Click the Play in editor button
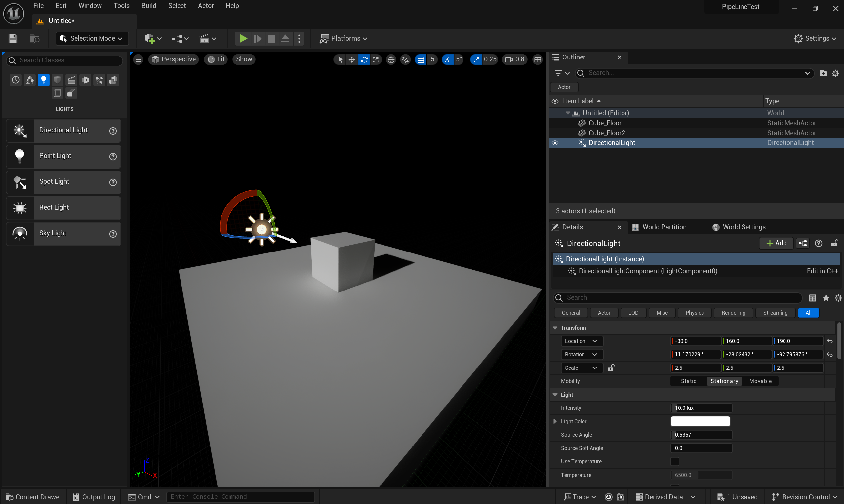The image size is (844, 504). click(x=243, y=38)
